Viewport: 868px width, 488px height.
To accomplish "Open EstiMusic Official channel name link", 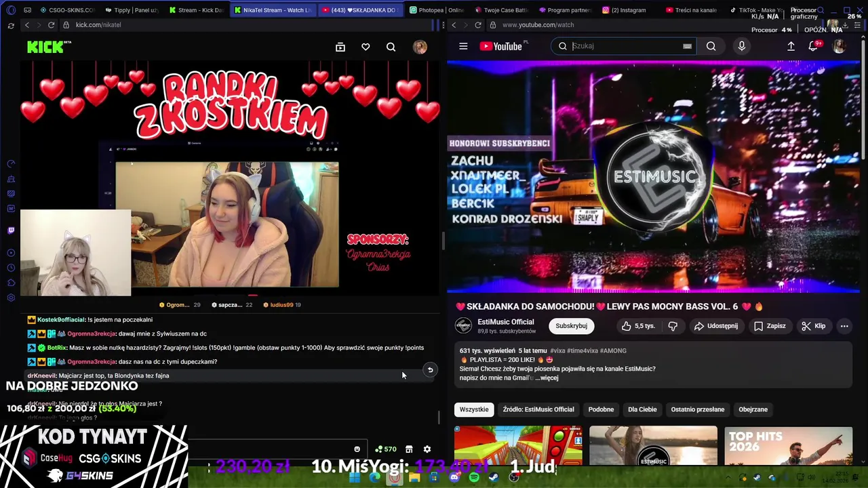I will [x=506, y=322].
